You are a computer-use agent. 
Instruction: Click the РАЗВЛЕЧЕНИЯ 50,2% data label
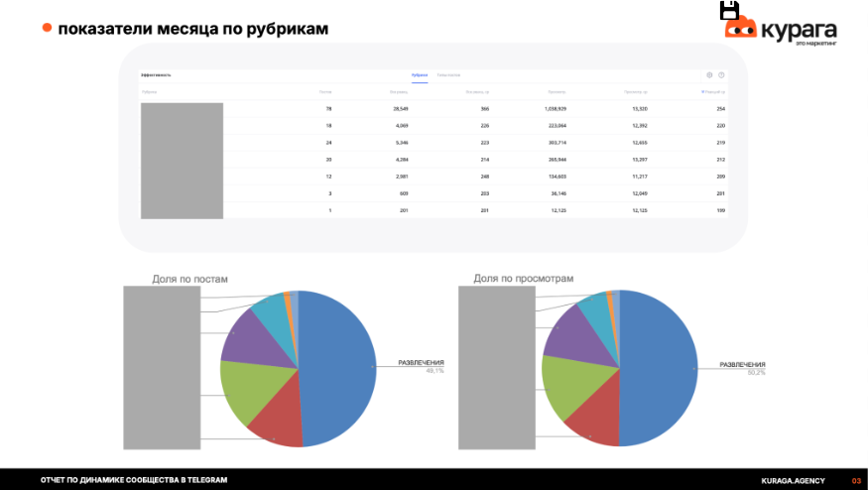point(742,369)
